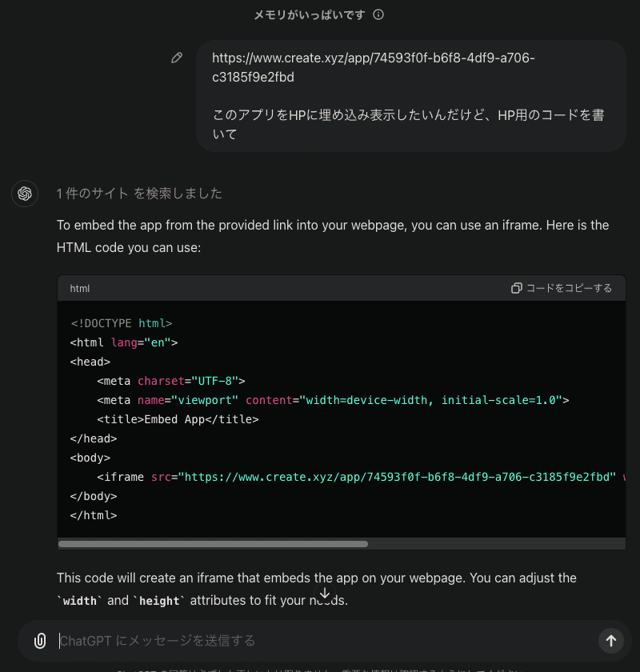
Task: Click the ChatGPT avatar logo
Action: coord(25,194)
